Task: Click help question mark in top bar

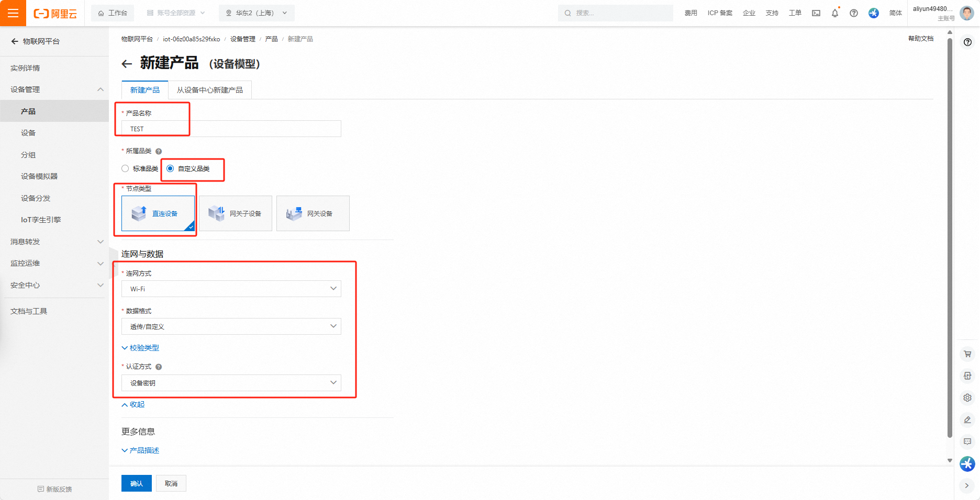Action: tap(854, 13)
